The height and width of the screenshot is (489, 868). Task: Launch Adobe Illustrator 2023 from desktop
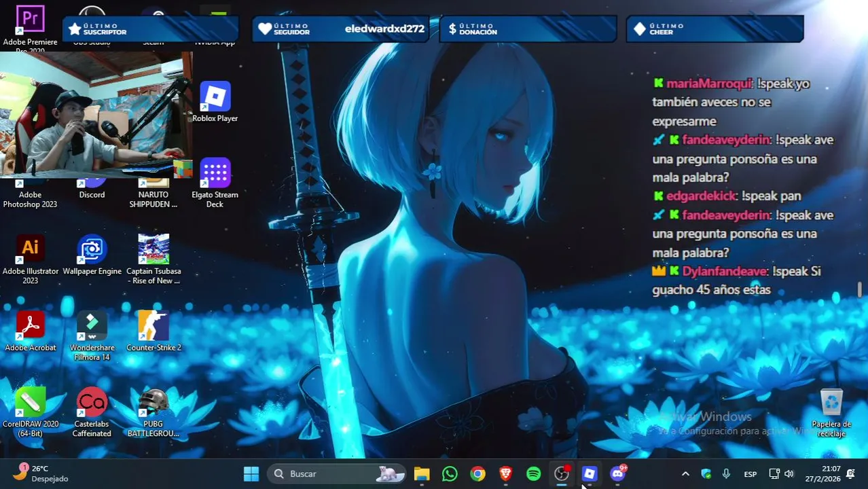point(30,259)
